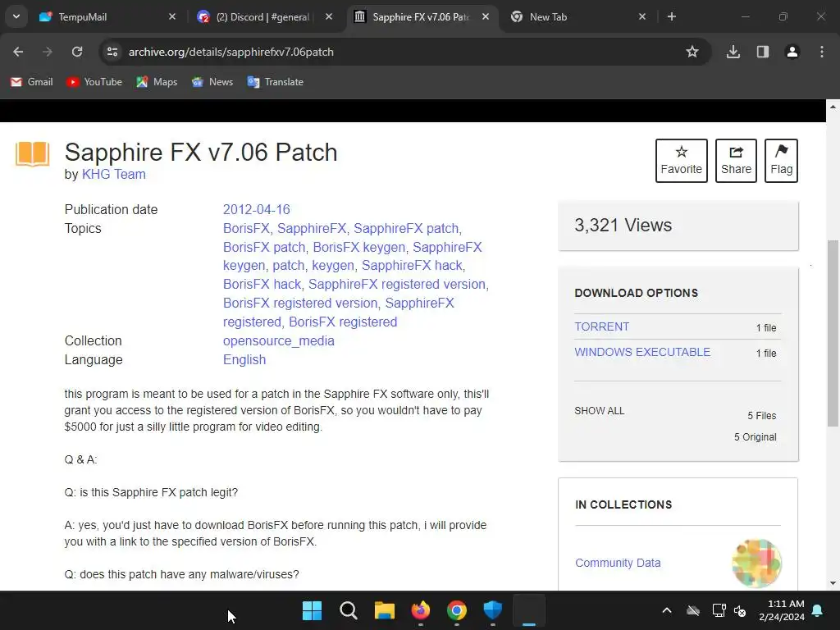840x630 pixels.
Task: Open the Chrome profile icon
Action: pos(792,52)
